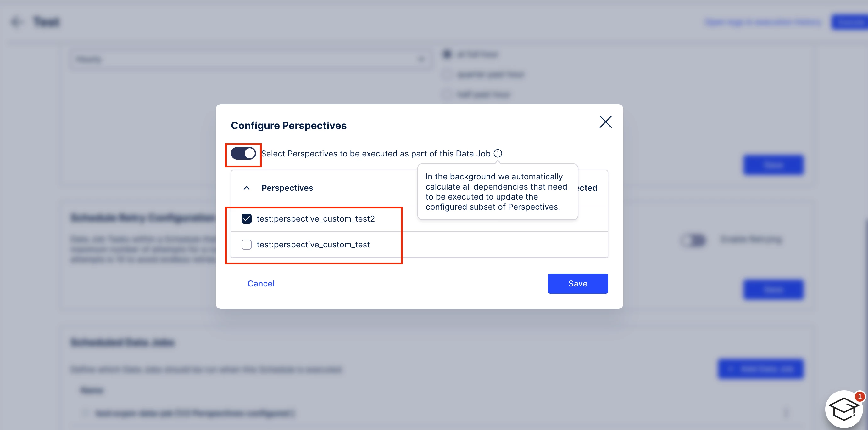868x430 pixels.
Task: Click the back arrow next to Test title
Action: click(x=16, y=22)
